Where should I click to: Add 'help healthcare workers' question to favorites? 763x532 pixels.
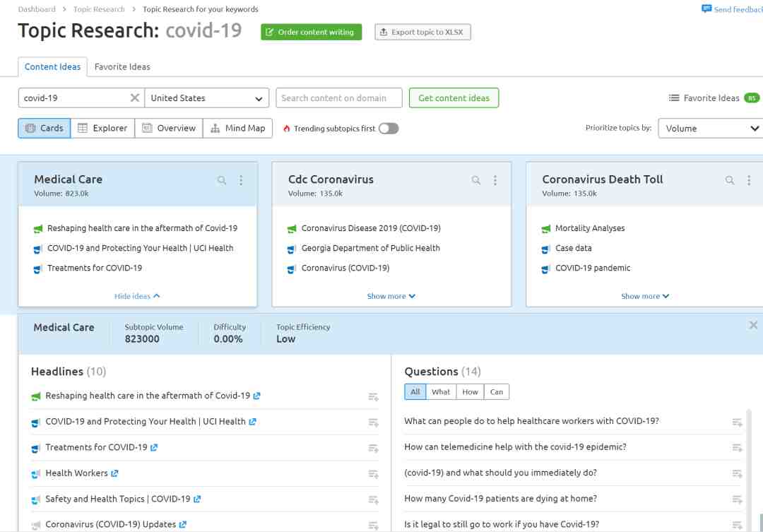tap(737, 422)
